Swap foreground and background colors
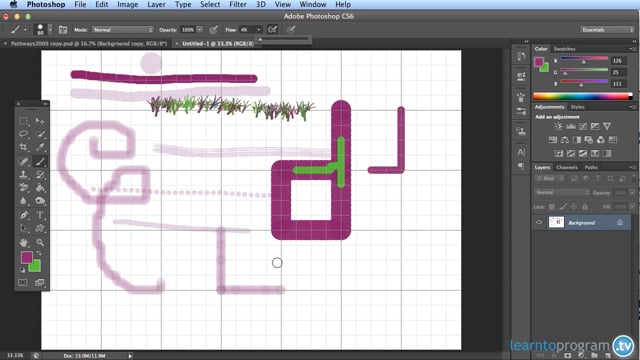The width and height of the screenshot is (640, 360). coord(39,253)
